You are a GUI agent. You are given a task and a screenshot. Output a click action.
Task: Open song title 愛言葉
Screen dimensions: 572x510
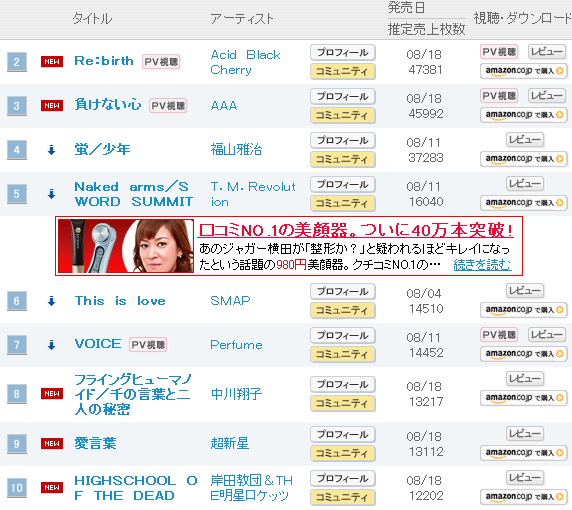point(95,443)
